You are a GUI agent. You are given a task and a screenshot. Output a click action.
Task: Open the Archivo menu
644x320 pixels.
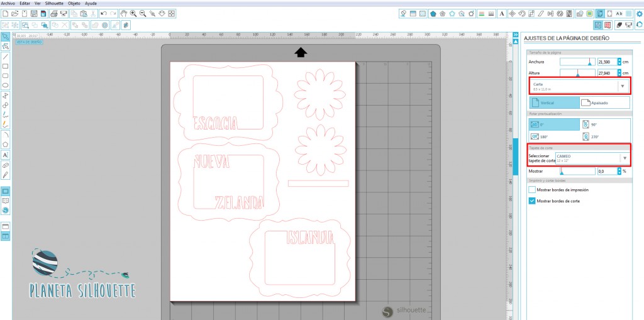tap(8, 3)
